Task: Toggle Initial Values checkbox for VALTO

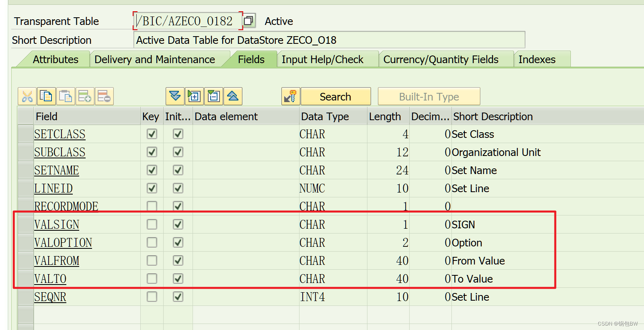Action: (178, 279)
